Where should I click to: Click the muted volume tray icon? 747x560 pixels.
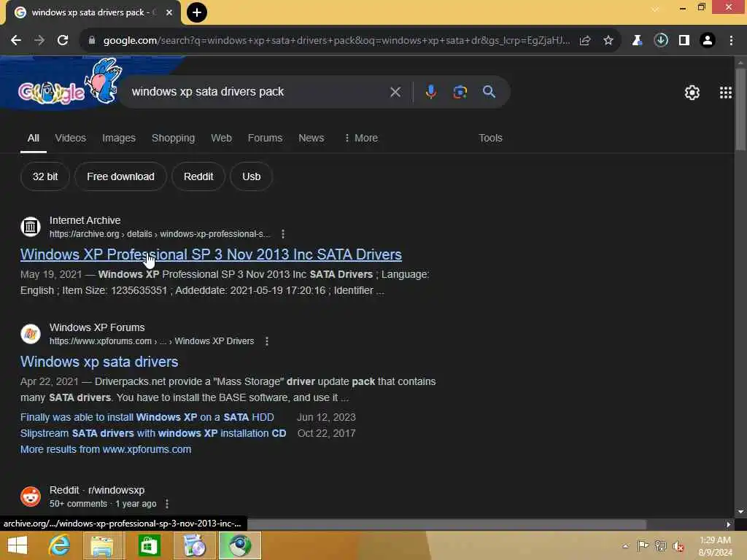[678, 546]
